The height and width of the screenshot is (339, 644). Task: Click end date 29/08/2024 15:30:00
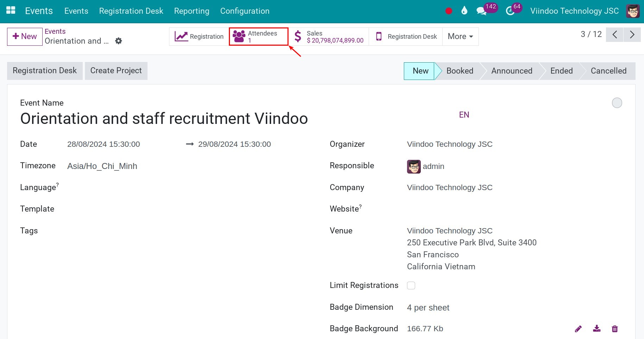(235, 144)
